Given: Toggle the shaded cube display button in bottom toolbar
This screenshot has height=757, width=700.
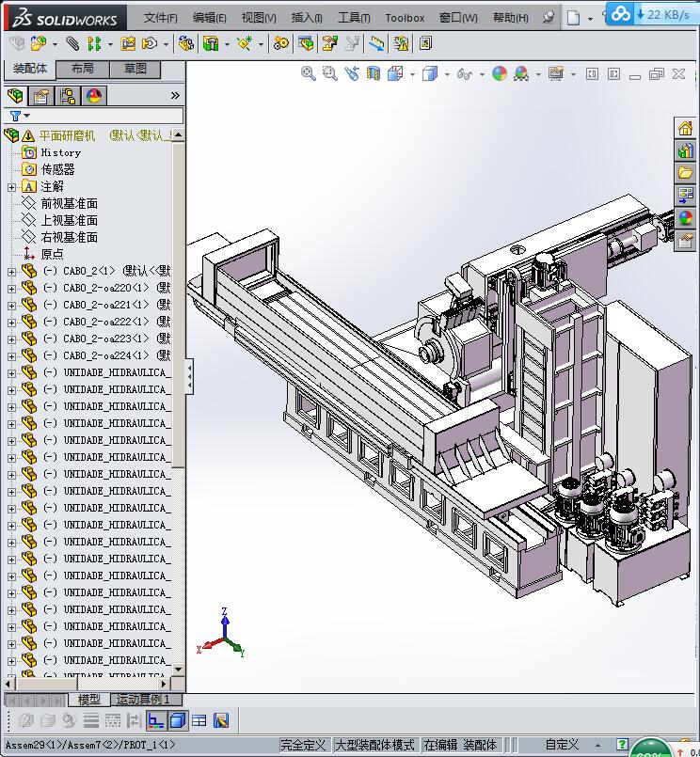Looking at the screenshot, I should (x=178, y=720).
